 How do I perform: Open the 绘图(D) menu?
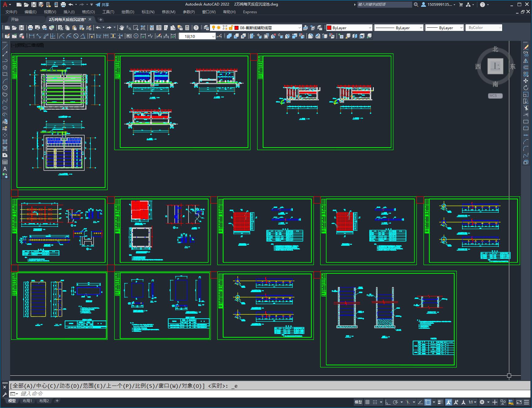click(x=128, y=12)
